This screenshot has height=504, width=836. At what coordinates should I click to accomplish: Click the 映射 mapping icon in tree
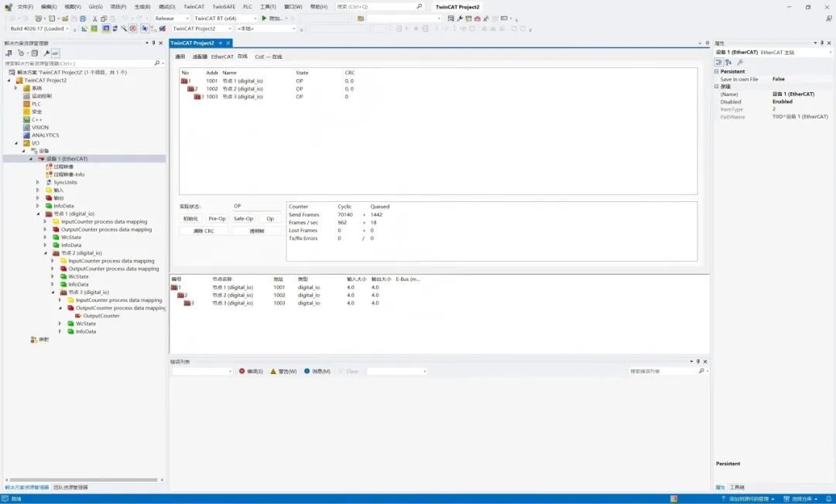coord(33,339)
